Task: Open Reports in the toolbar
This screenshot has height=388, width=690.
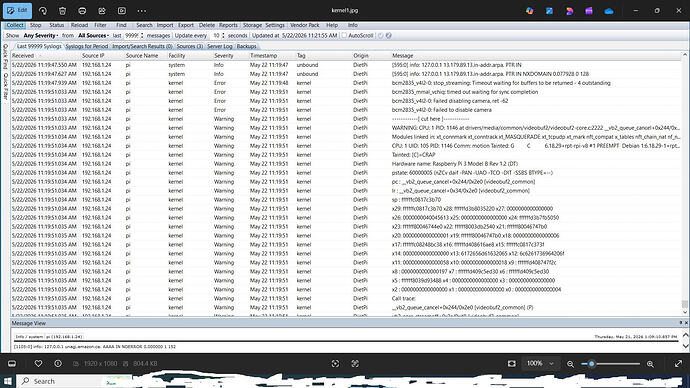Action: point(228,26)
